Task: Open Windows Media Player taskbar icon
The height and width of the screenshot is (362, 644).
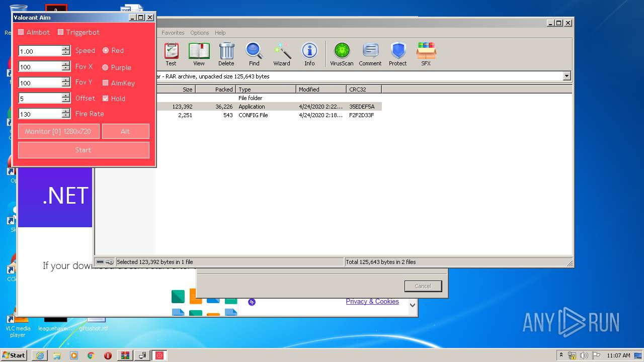Action: [x=74, y=355]
